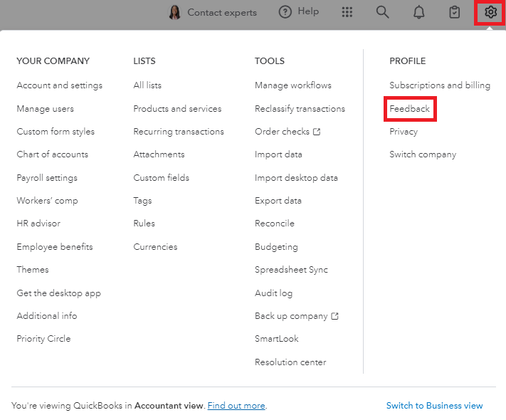Open the tasks clipboard icon
The image size is (506, 420).
coord(455,12)
